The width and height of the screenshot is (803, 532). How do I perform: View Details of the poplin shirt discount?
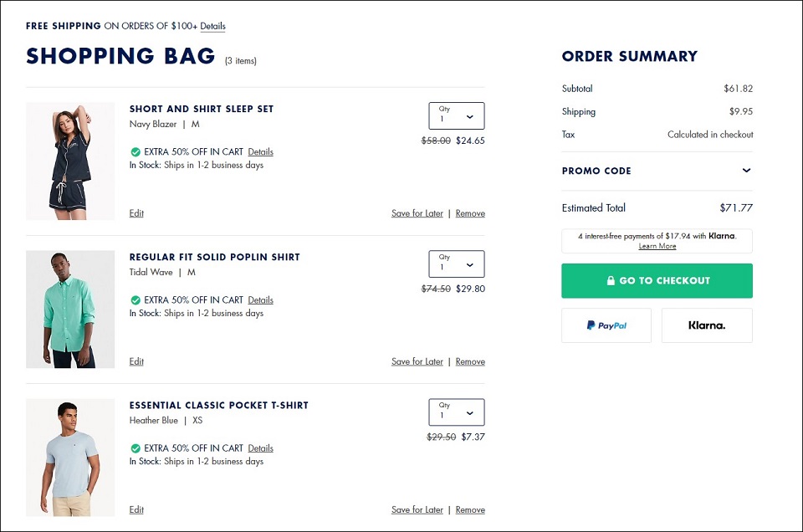[261, 300]
